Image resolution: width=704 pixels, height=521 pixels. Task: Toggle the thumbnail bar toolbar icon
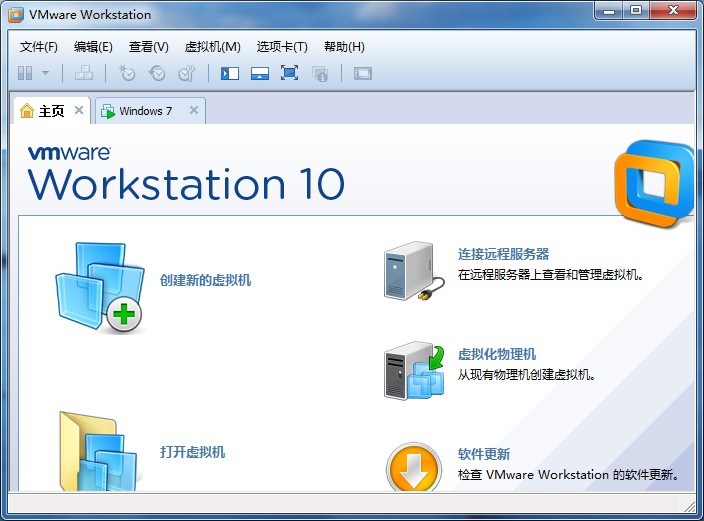coord(259,73)
